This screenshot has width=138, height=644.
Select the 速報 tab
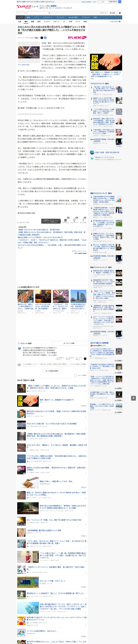click(x=28, y=17)
